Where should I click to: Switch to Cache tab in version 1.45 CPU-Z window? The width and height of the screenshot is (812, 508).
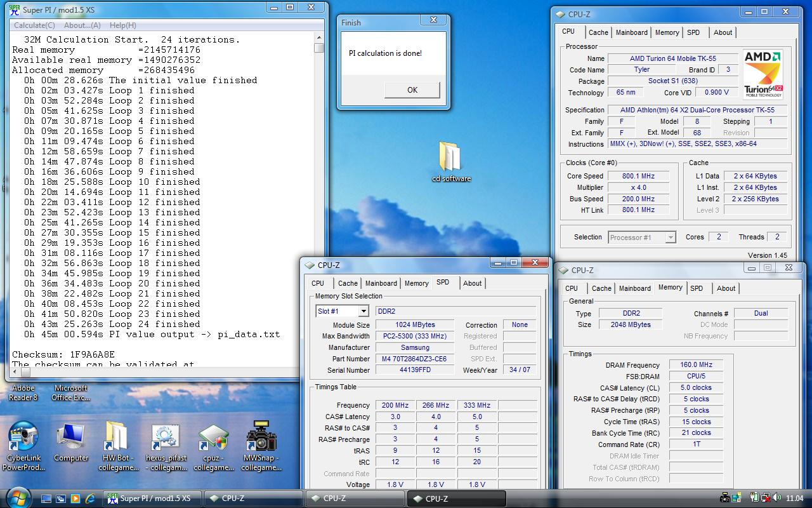click(x=598, y=32)
